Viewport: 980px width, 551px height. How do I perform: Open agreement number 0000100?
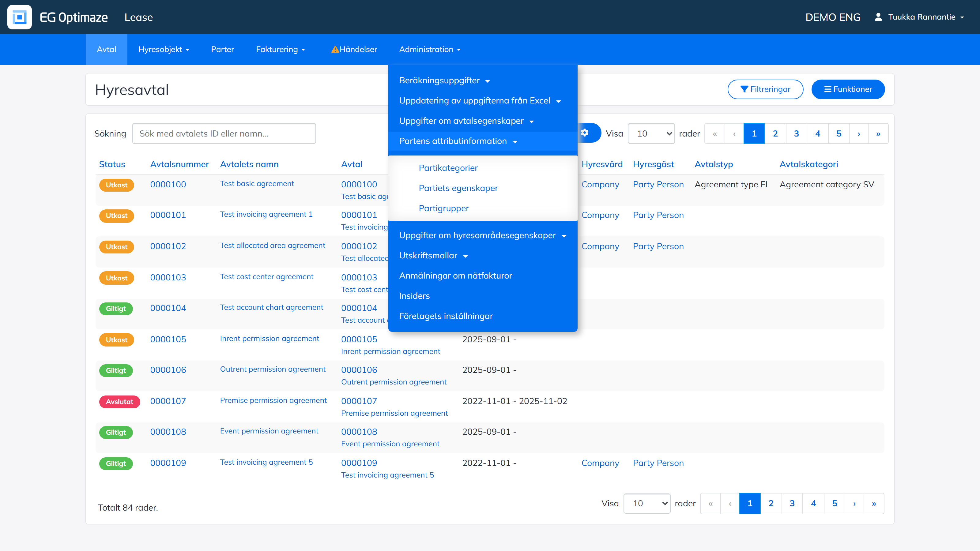tap(168, 184)
